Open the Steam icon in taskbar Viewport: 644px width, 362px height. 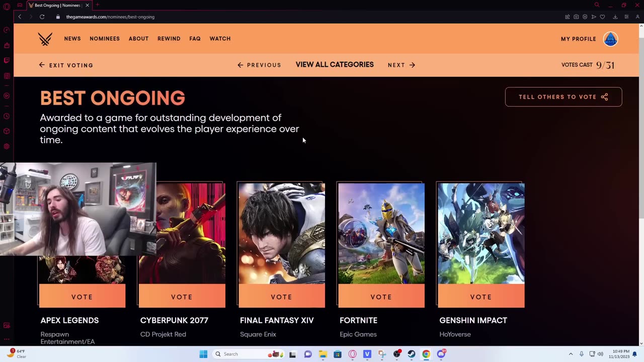point(412,354)
